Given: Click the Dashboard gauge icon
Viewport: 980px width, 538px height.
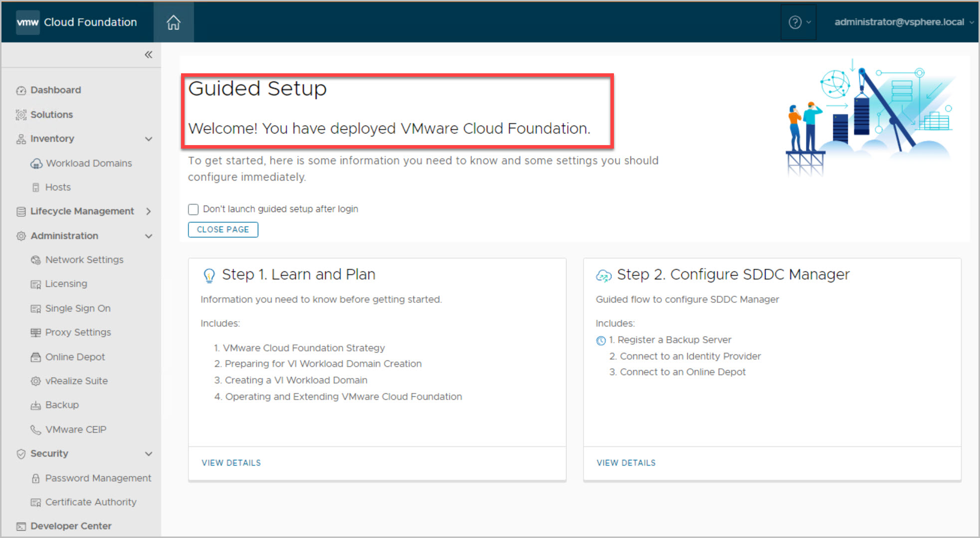Looking at the screenshot, I should pos(21,90).
